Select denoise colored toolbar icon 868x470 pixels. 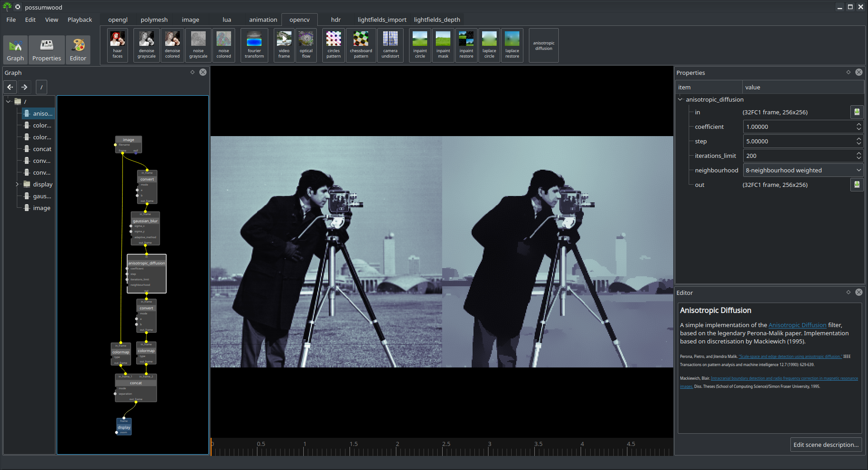[x=173, y=45]
